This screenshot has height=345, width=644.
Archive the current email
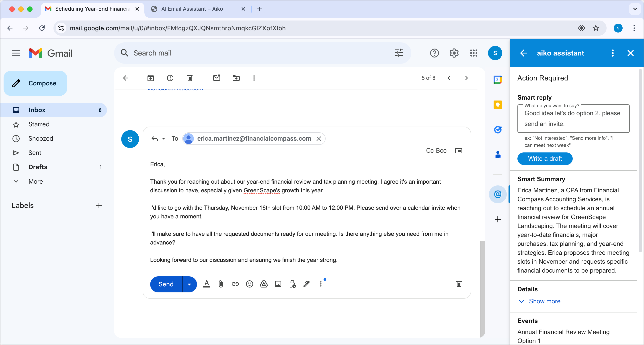tap(150, 78)
